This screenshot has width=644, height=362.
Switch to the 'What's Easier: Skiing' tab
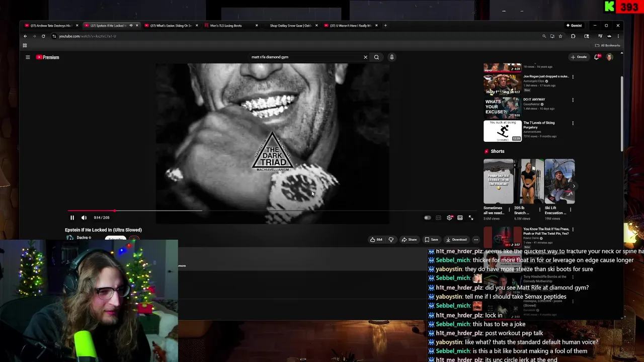[171, 26]
